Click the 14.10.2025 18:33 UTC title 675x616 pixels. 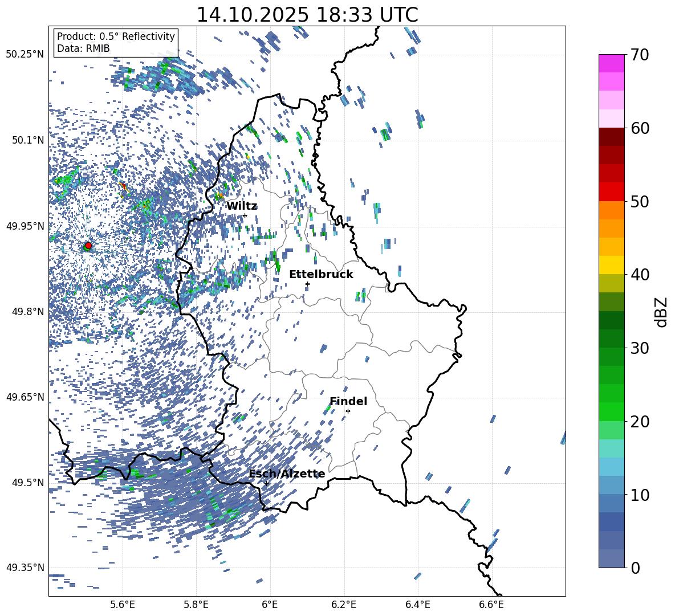[307, 15]
